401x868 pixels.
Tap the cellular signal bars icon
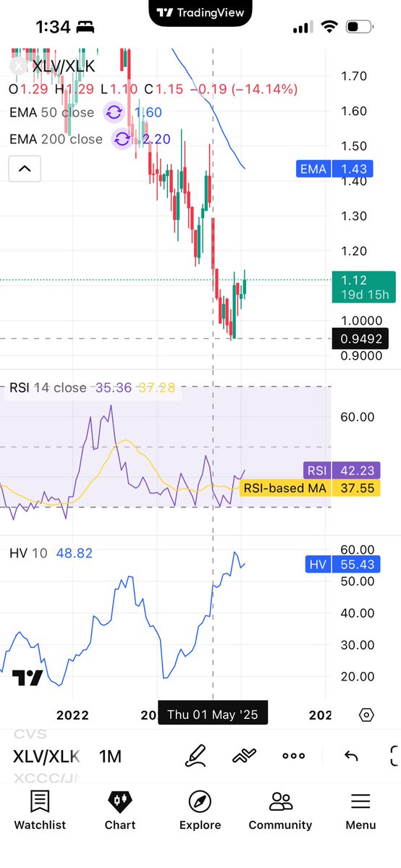point(302,27)
